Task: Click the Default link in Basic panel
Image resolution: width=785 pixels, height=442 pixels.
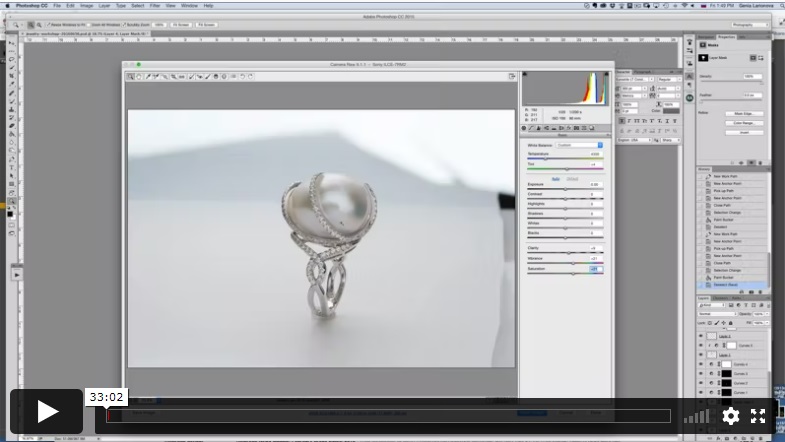Action: [x=572, y=179]
